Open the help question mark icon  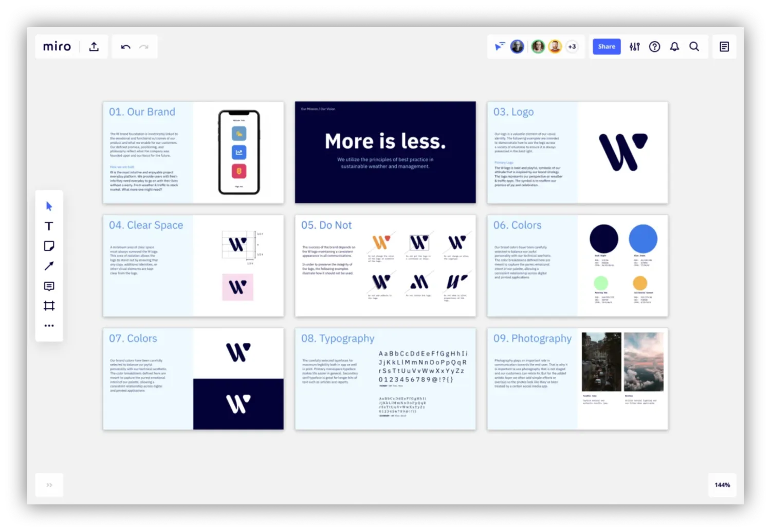click(x=654, y=47)
